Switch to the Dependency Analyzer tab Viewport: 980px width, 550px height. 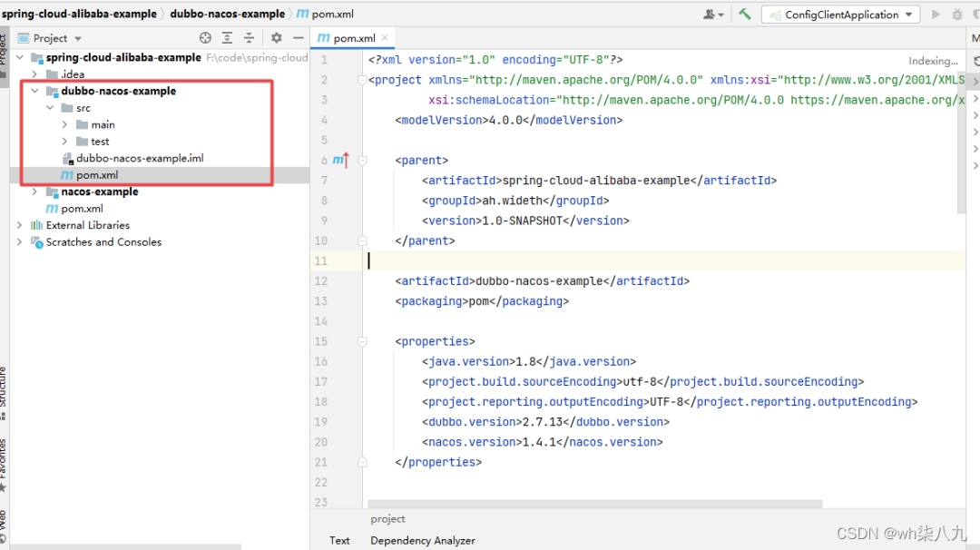(x=422, y=540)
